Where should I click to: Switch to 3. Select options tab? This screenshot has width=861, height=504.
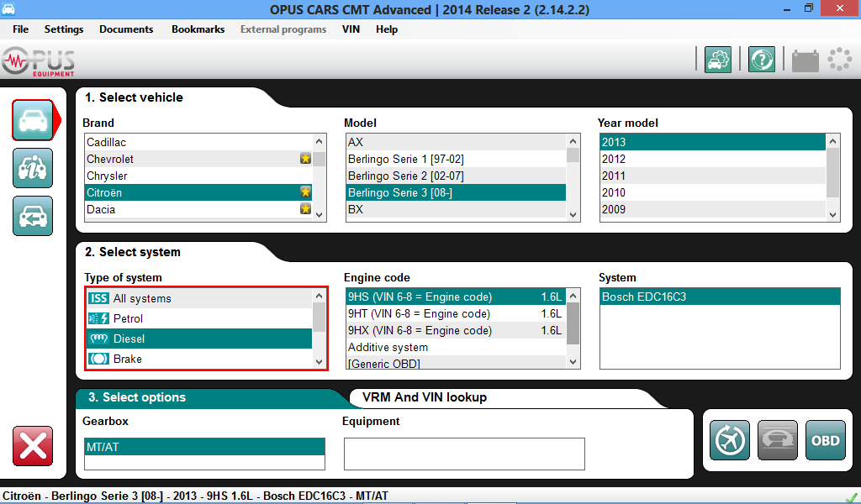click(137, 397)
